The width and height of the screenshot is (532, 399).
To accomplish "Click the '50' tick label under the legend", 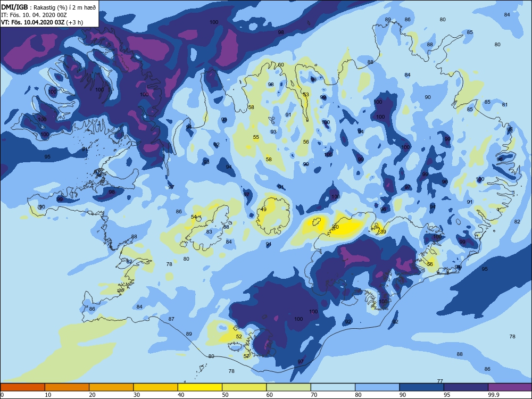I will [225, 395].
